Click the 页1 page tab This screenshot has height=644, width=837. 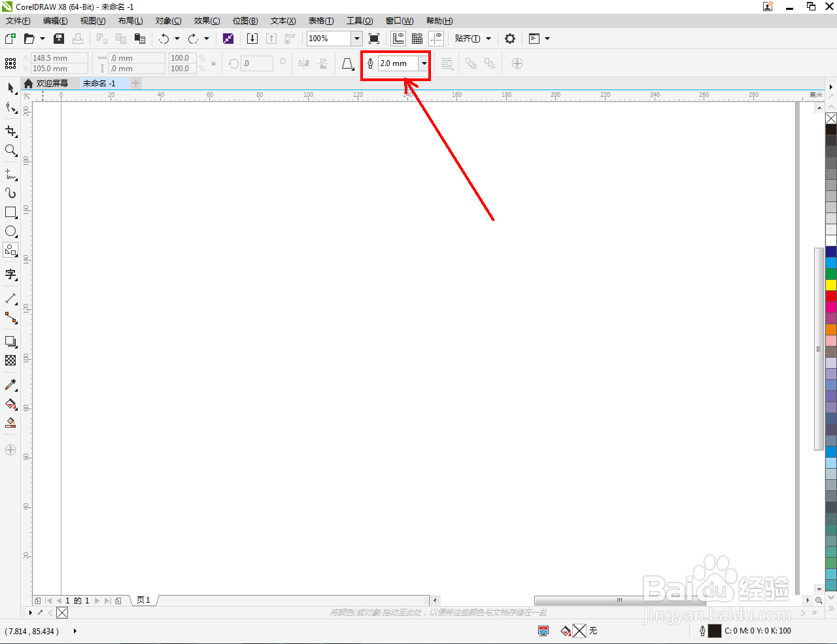pyautogui.click(x=143, y=600)
